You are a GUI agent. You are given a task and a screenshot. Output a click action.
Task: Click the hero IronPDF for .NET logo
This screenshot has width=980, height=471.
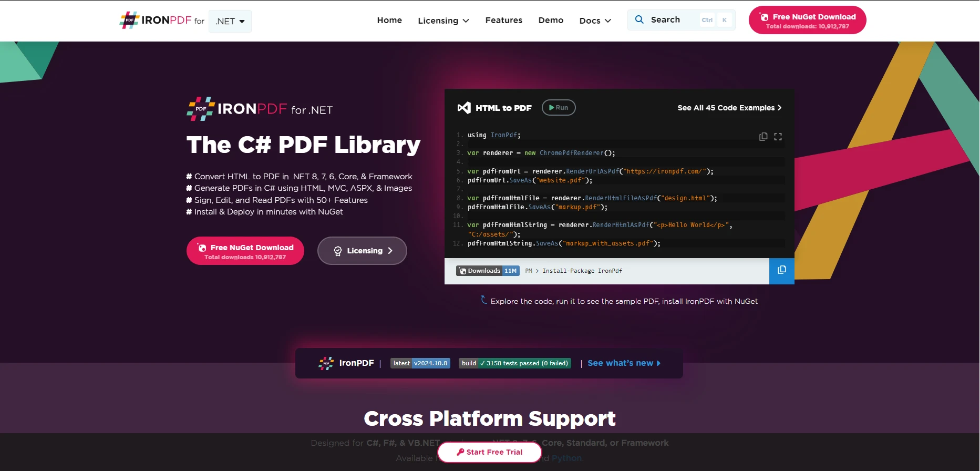click(x=260, y=109)
